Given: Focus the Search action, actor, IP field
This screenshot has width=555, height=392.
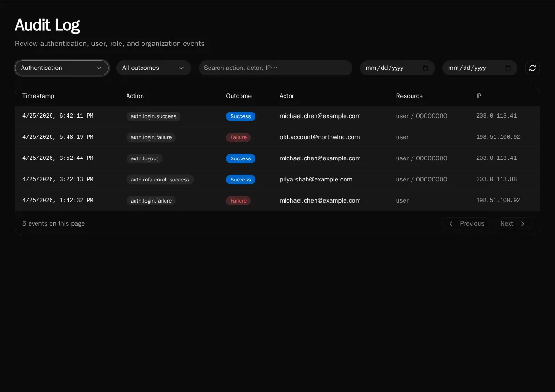Looking at the screenshot, I should (x=275, y=68).
